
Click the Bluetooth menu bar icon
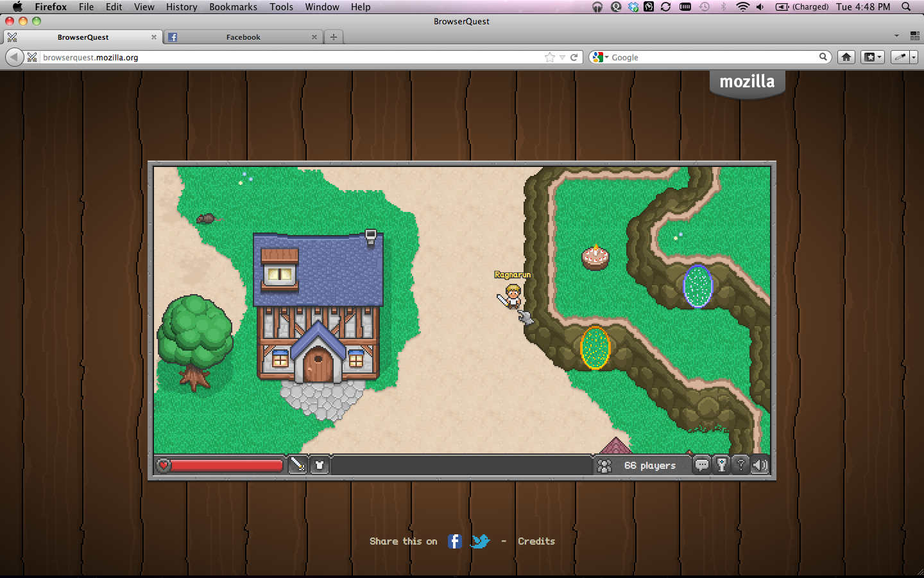point(723,6)
